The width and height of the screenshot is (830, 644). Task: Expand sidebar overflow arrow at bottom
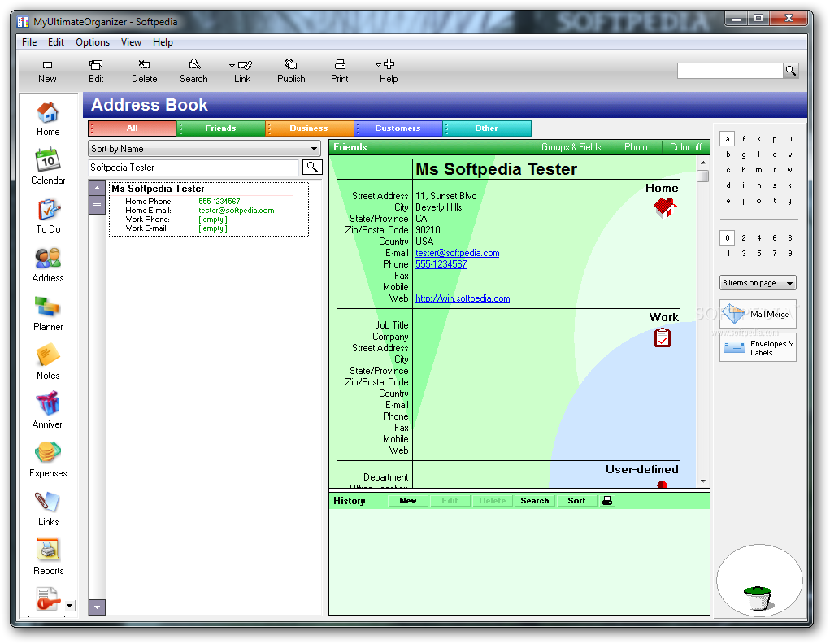[69, 605]
